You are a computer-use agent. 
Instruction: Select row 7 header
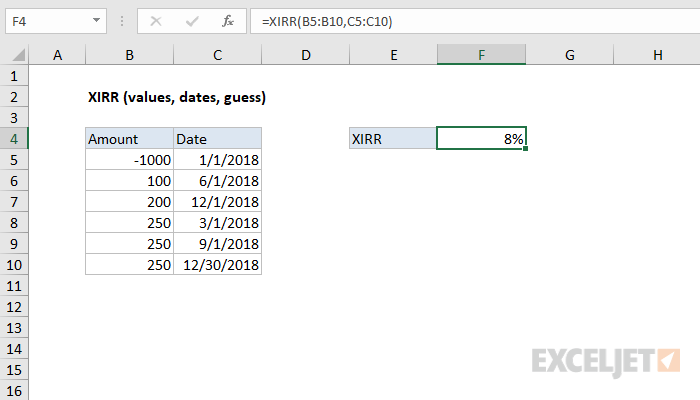click(14, 202)
